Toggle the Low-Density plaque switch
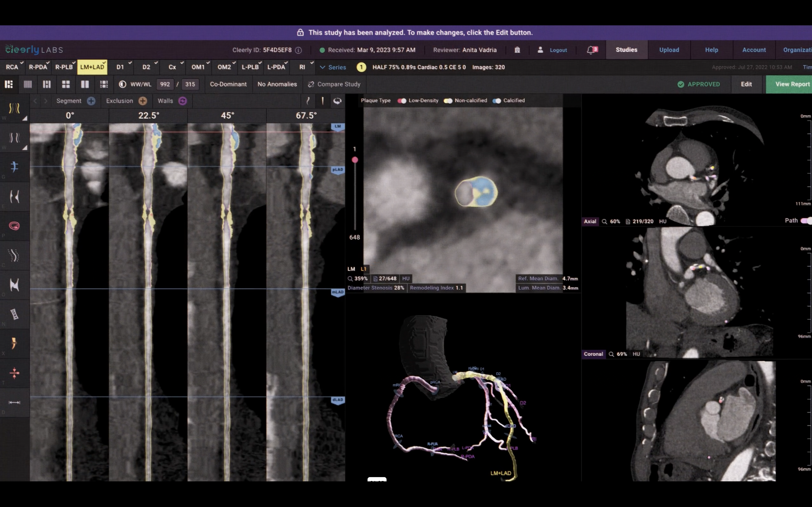The height and width of the screenshot is (507, 812). point(402,101)
